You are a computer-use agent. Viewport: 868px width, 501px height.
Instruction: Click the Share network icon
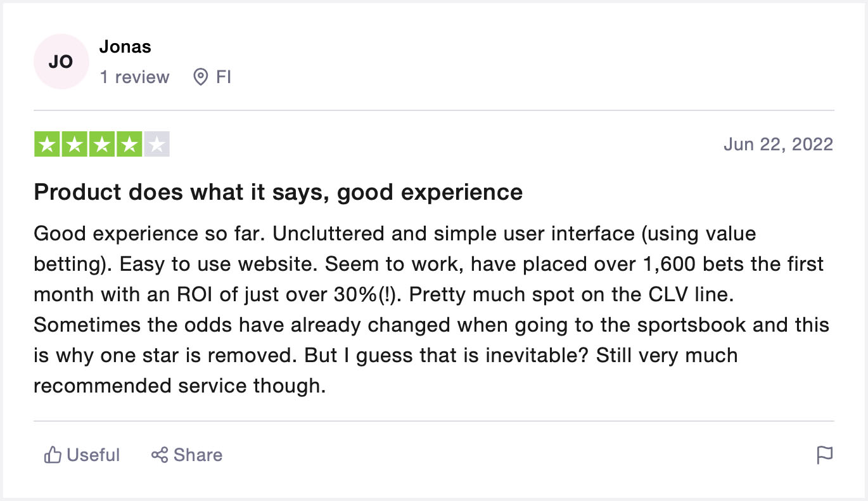(159, 455)
